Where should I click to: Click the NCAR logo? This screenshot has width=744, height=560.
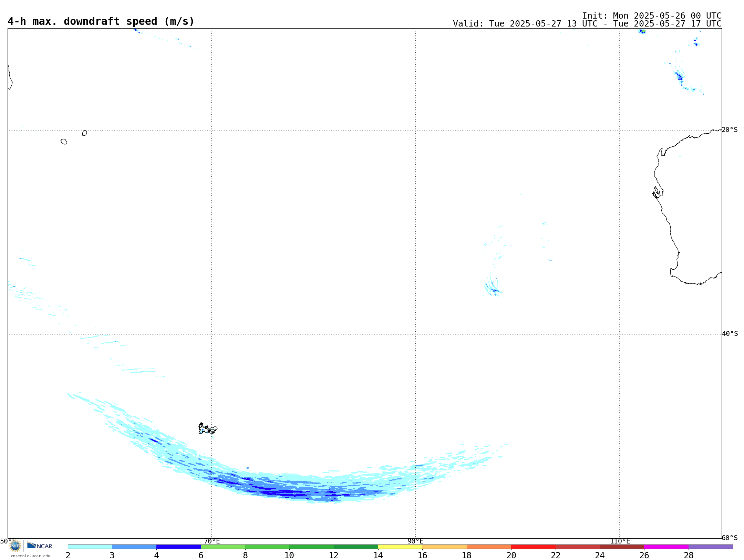[x=40, y=546]
